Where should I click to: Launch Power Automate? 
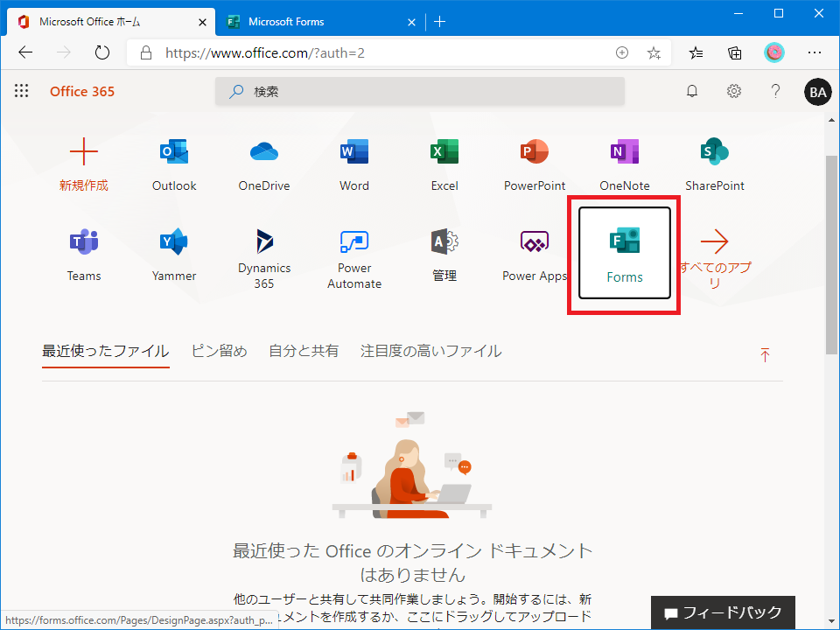(354, 259)
